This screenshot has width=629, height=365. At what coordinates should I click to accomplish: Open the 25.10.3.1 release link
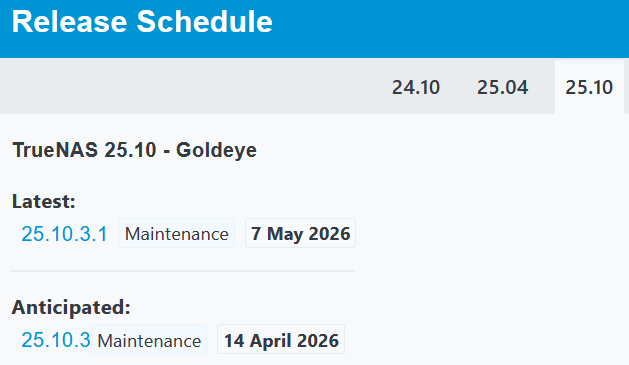coord(64,233)
